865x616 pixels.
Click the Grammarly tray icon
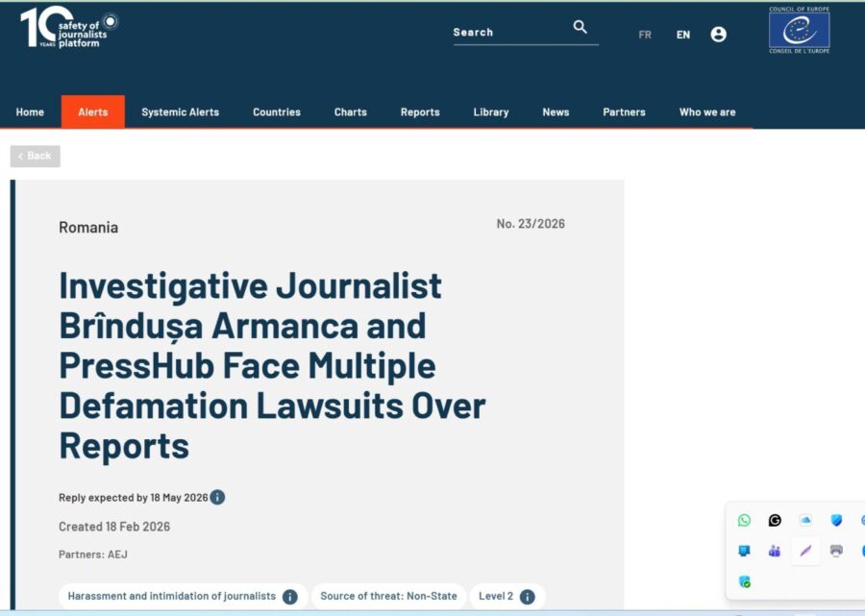click(775, 521)
